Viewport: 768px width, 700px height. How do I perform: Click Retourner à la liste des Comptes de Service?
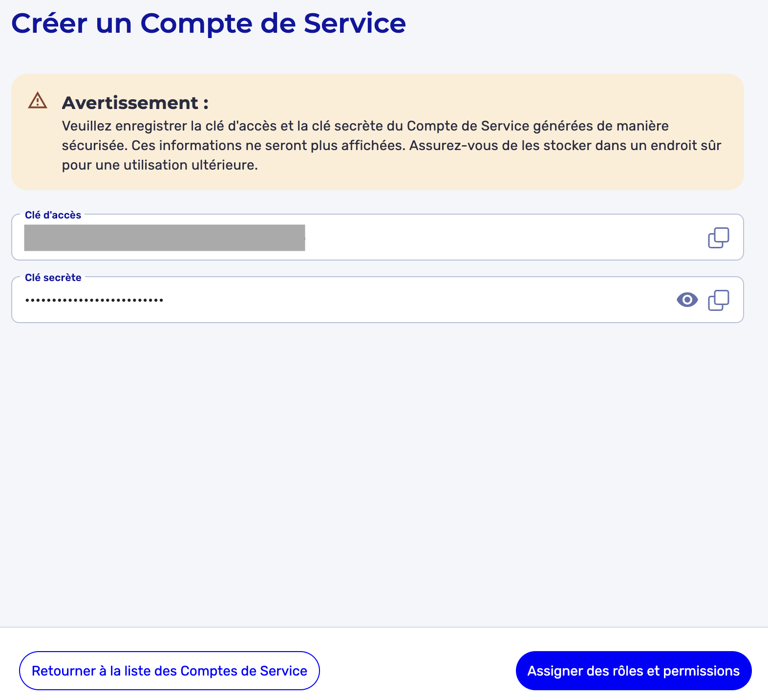170,671
